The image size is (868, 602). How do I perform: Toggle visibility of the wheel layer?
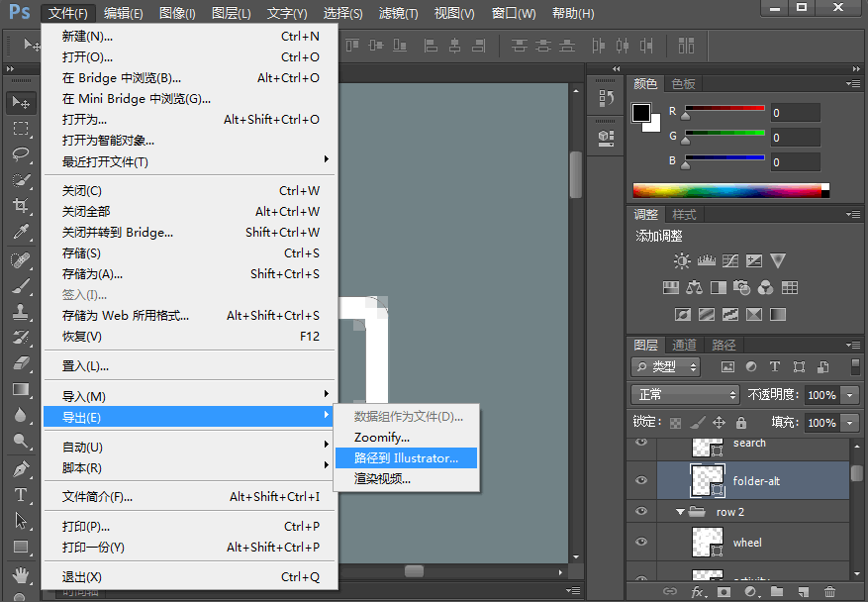click(x=641, y=542)
